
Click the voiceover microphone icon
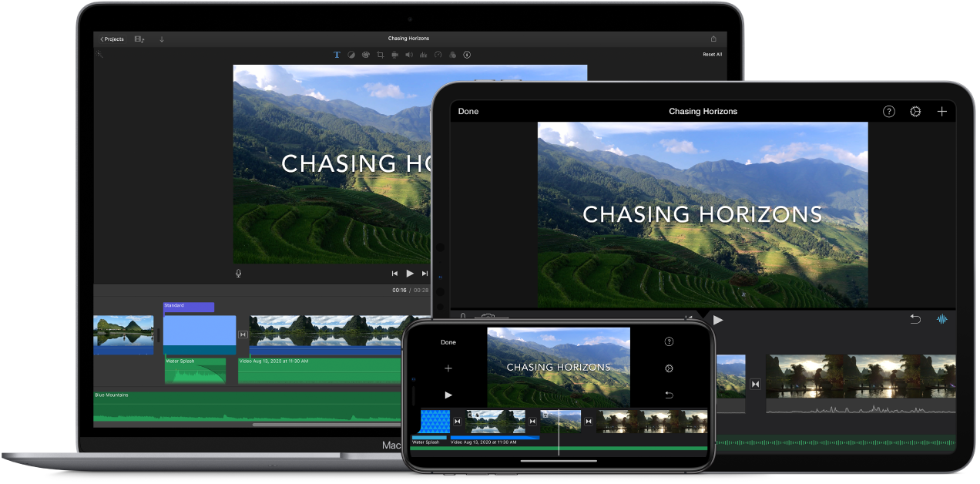point(238,273)
